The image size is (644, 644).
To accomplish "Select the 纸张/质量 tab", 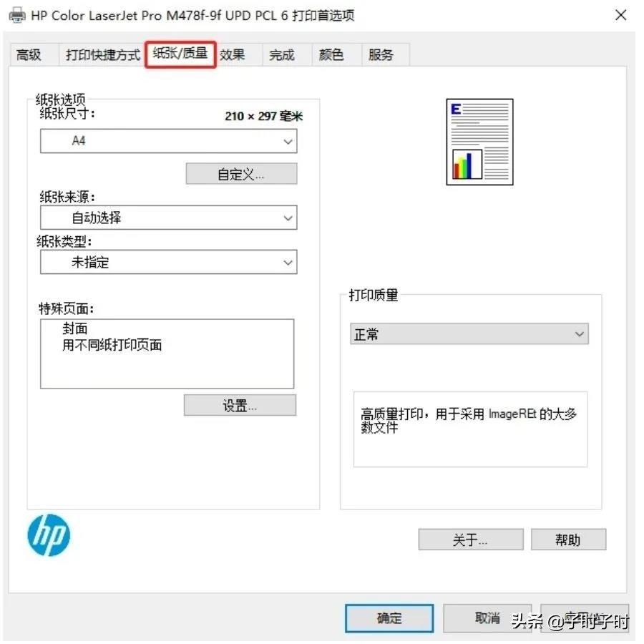I will 182,54.
